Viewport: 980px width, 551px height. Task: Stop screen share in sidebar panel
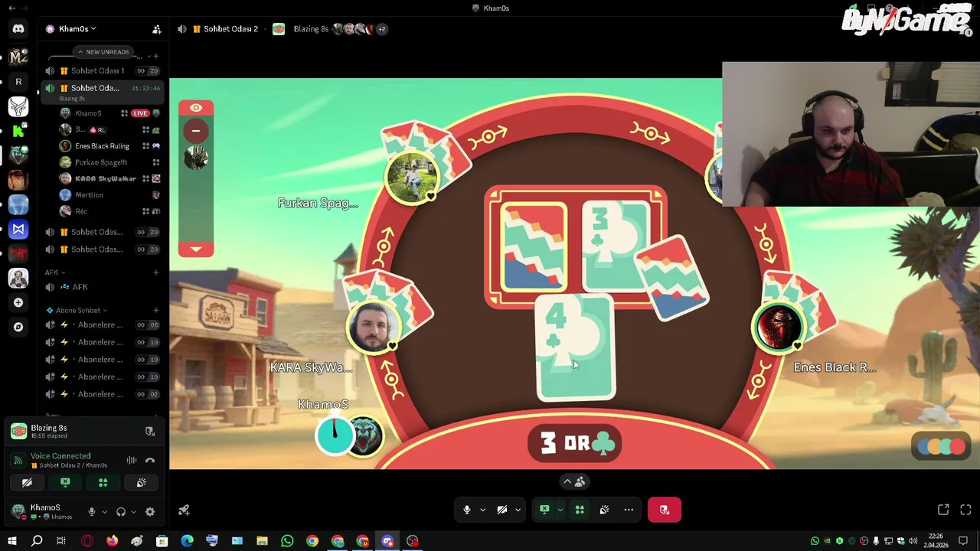[x=65, y=483]
